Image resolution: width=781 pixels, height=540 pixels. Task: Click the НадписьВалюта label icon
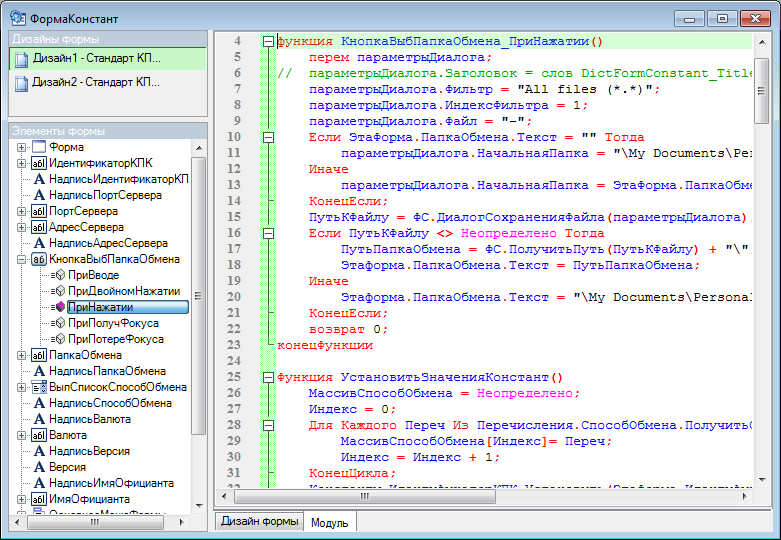tap(39, 419)
